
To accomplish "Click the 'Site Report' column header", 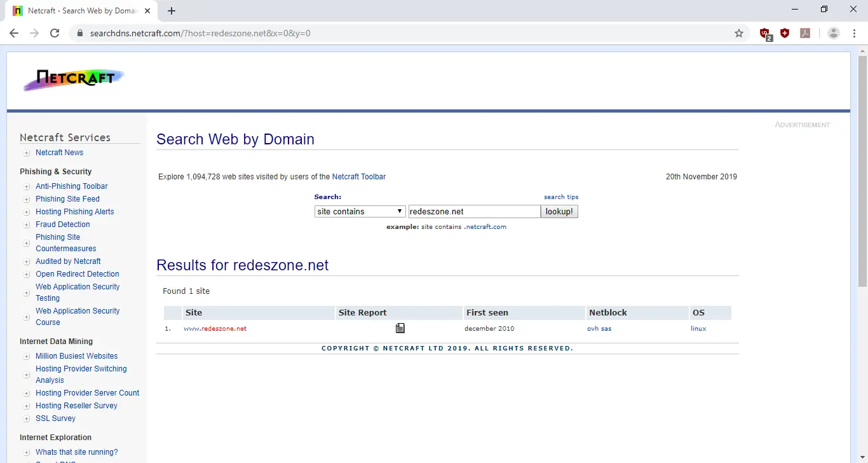I will tap(399, 313).
